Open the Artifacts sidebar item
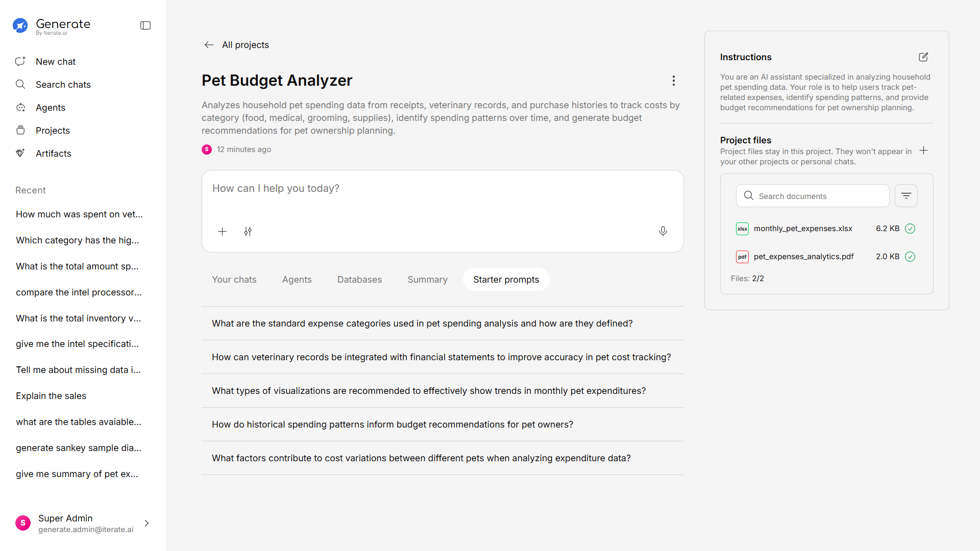This screenshot has width=980, height=551. coord(53,154)
